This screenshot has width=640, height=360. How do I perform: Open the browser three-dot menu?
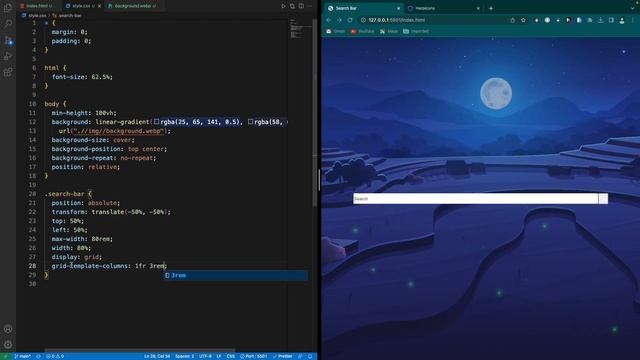coord(633,20)
